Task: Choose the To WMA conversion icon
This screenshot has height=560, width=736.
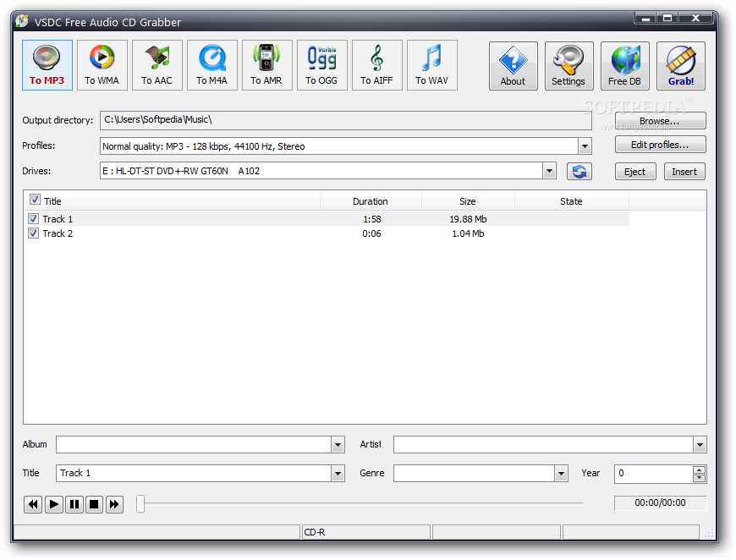Action: pyautogui.click(x=102, y=65)
